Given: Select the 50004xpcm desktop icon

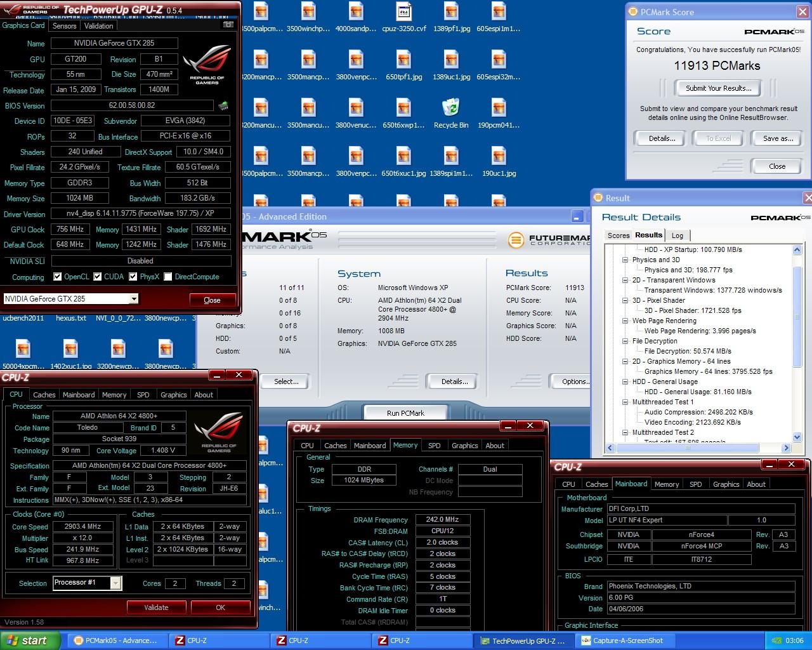Looking at the screenshot, I should click(23, 355).
